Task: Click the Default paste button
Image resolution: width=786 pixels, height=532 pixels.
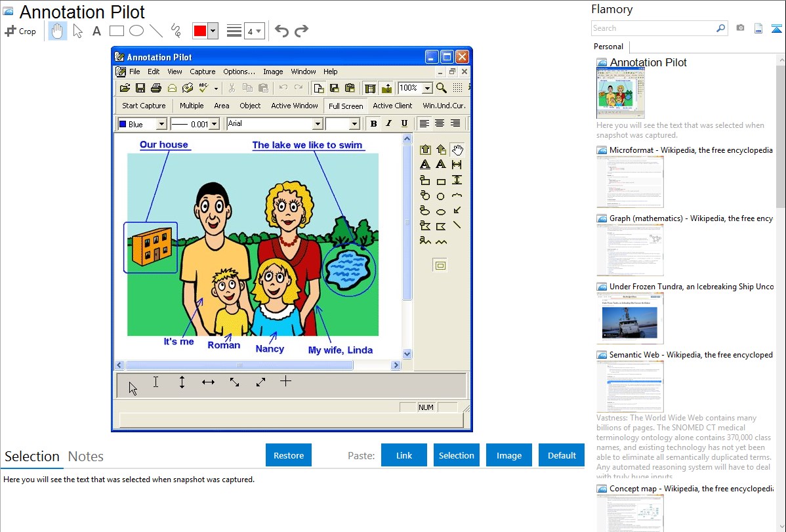Action: 562,455
